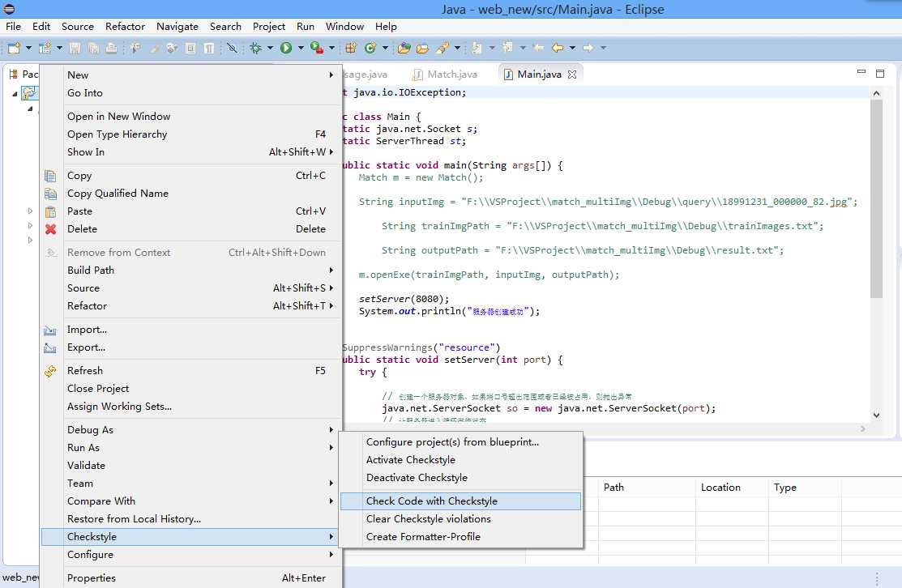
Task: Open the Build Path submenu
Action: [190, 271]
